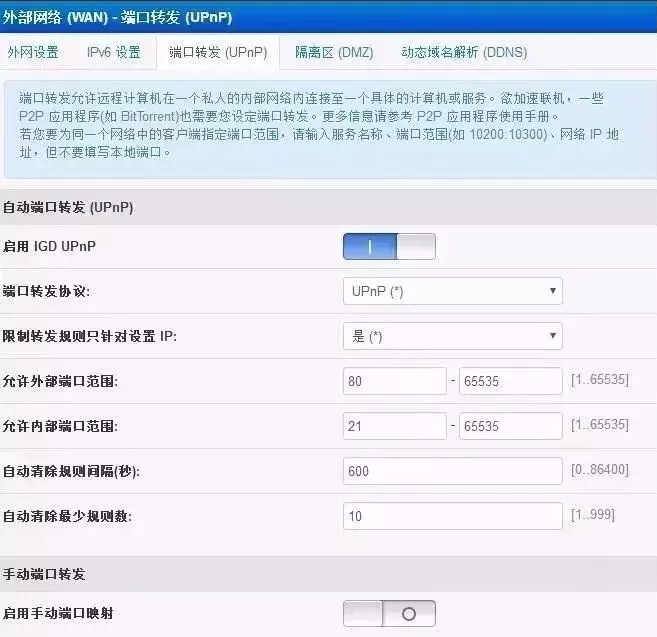657x637 pixels.
Task: Switch to the IPv6 设置 tab
Action: pyautogui.click(x=114, y=52)
